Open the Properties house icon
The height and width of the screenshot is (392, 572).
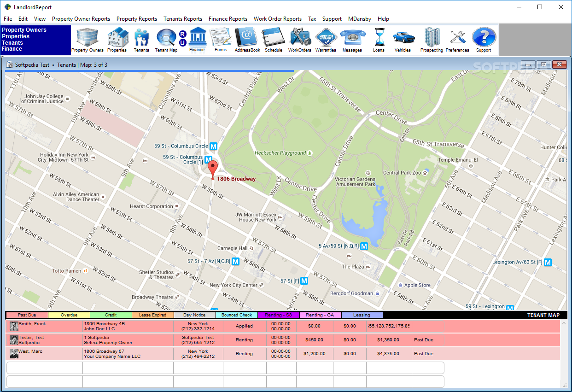(117, 40)
